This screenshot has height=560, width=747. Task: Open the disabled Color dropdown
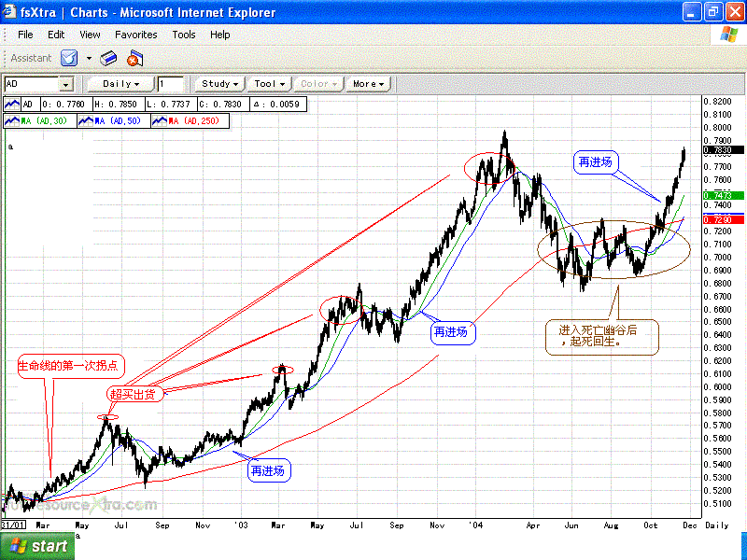[x=318, y=84]
